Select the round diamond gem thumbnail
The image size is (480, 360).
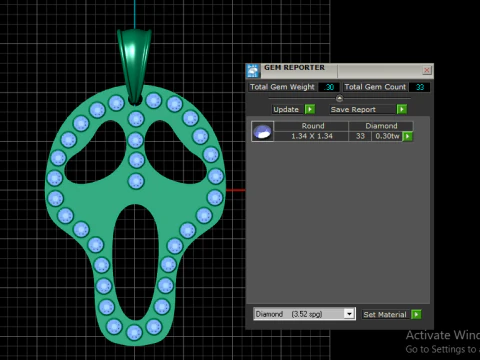point(262,131)
